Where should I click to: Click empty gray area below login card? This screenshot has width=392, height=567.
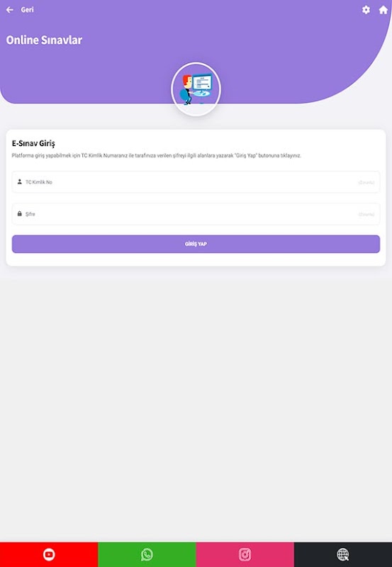coord(196,398)
